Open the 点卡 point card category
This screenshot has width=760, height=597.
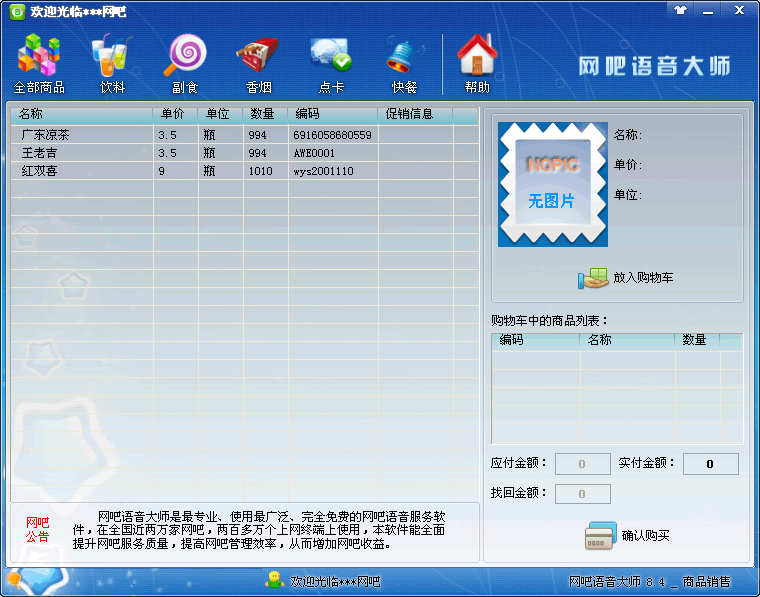click(x=331, y=63)
